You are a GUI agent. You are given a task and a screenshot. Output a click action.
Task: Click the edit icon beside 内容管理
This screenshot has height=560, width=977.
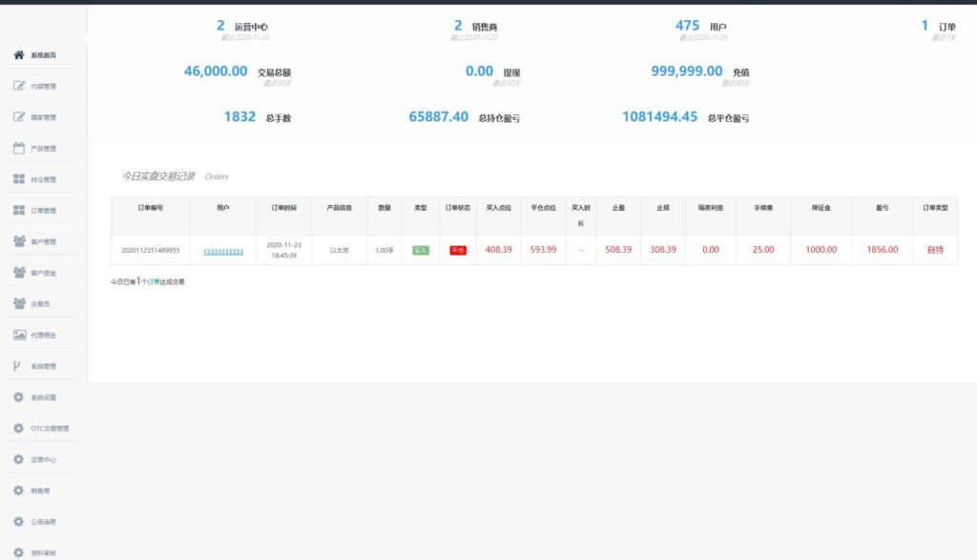point(19,86)
